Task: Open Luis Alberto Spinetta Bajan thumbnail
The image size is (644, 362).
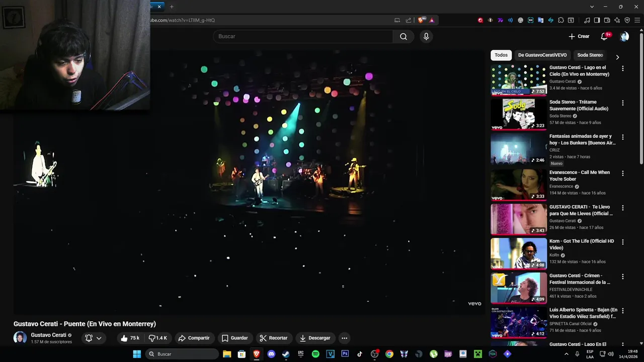Action: (519, 322)
